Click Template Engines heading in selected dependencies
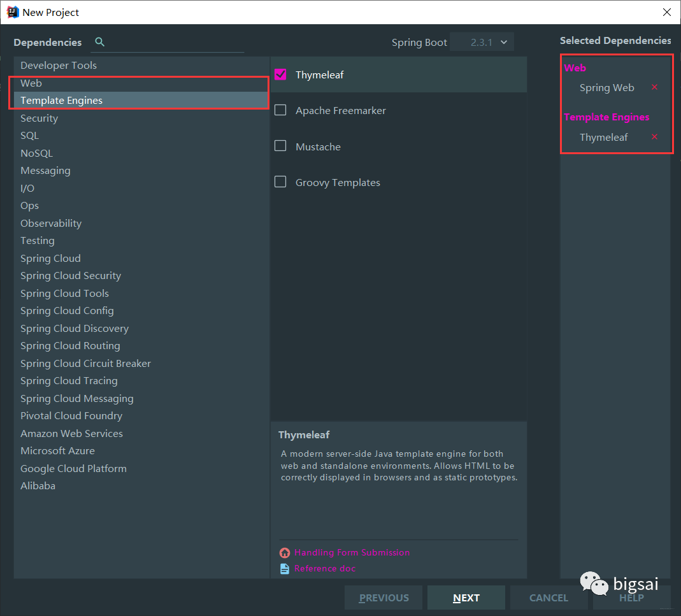This screenshot has height=616, width=681. point(606,117)
